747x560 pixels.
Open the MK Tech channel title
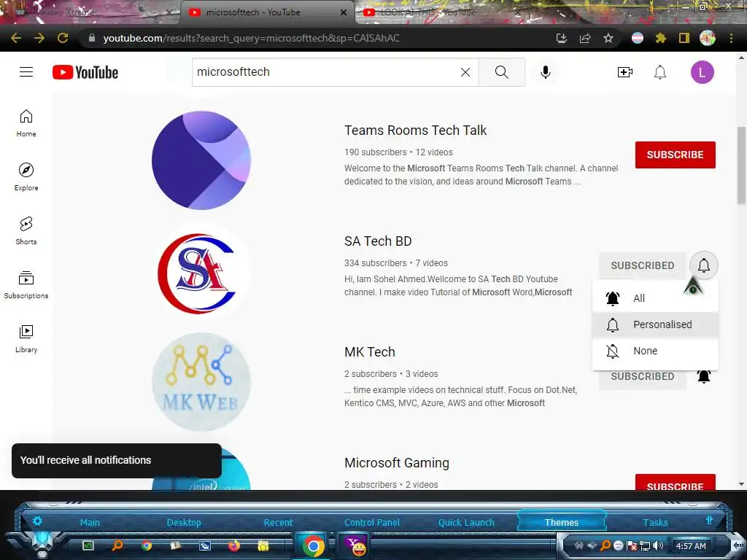370,352
